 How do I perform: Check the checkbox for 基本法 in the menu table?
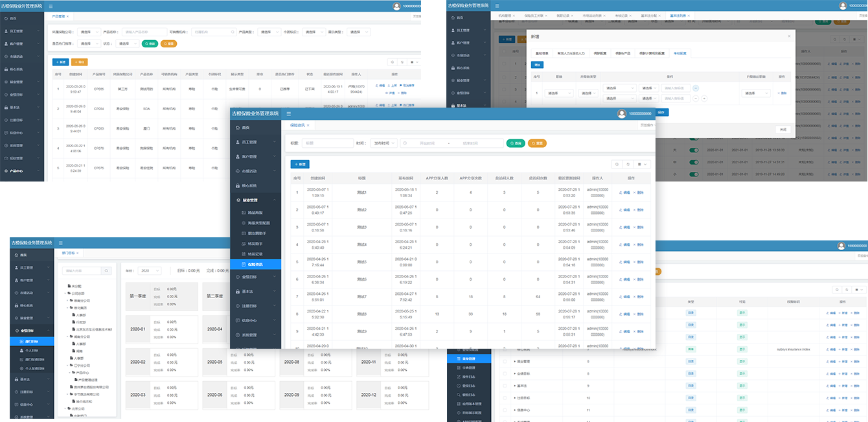tap(505, 386)
